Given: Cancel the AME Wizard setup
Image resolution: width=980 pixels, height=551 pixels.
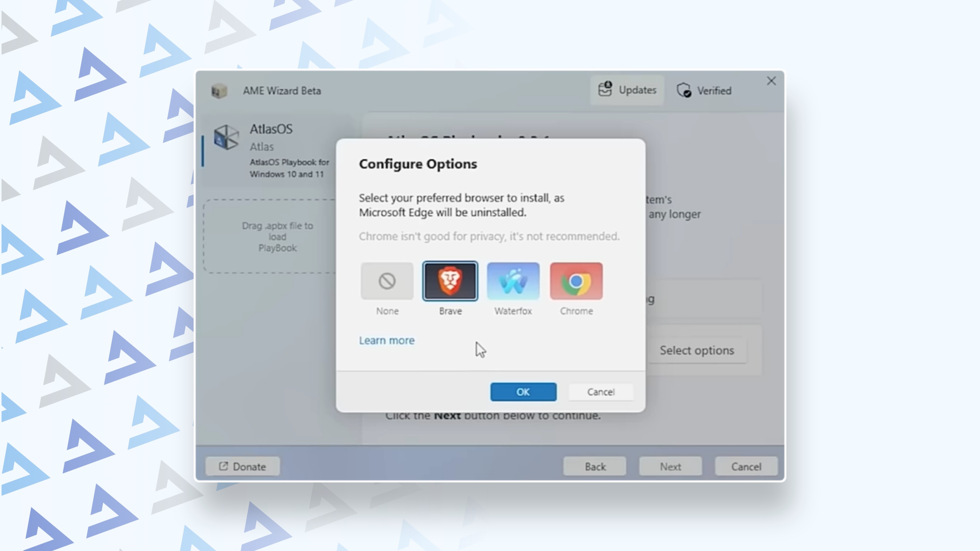Looking at the screenshot, I should click(x=746, y=466).
